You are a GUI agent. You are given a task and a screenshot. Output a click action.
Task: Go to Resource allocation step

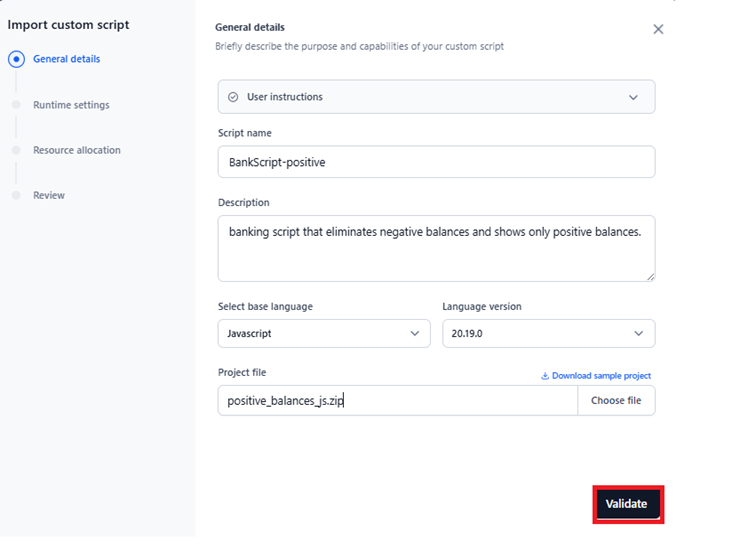(77, 150)
